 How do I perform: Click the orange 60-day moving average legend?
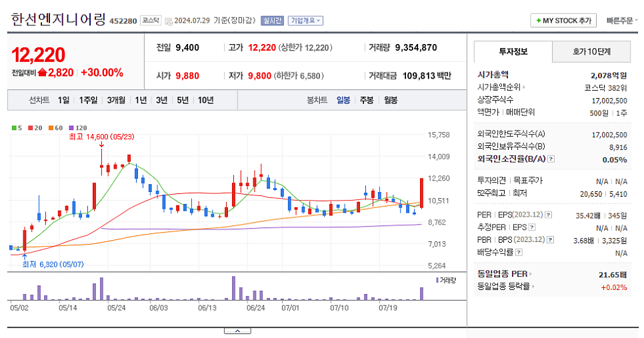pos(55,128)
